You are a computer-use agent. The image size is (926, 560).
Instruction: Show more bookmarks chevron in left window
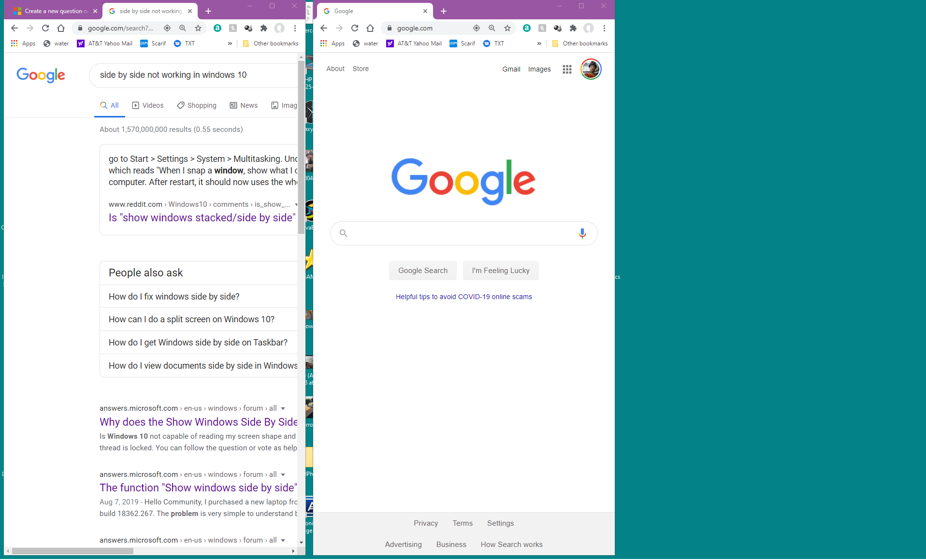(230, 43)
